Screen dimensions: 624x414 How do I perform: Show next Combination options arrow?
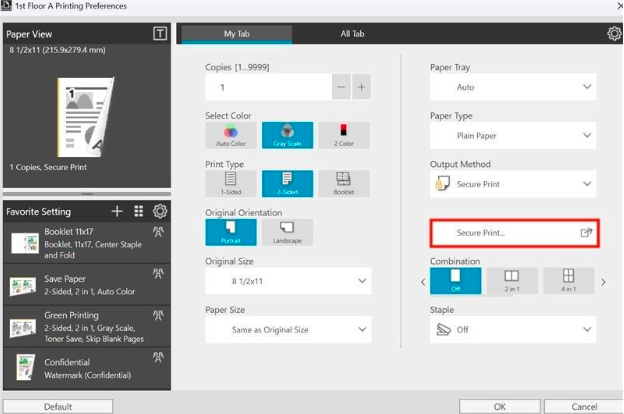coord(603,282)
